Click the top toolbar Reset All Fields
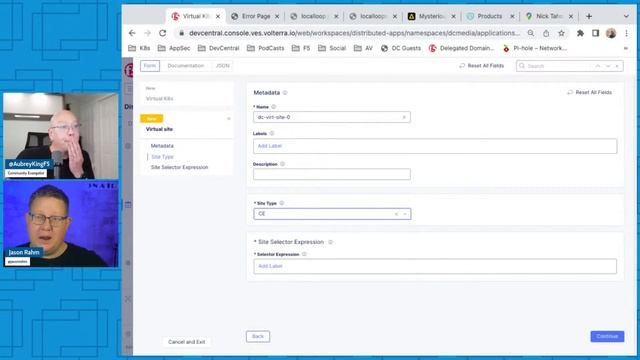640x360 pixels. tap(482, 66)
